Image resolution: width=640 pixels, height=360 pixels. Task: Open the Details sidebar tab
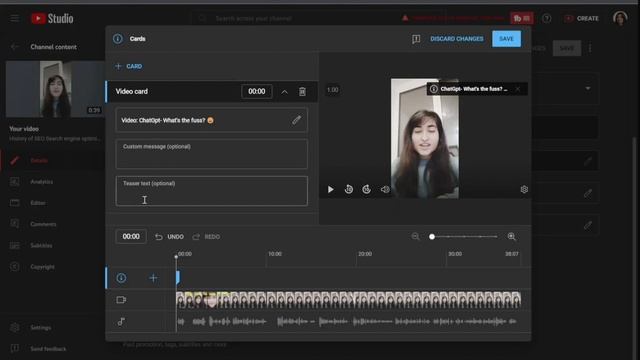click(39, 160)
